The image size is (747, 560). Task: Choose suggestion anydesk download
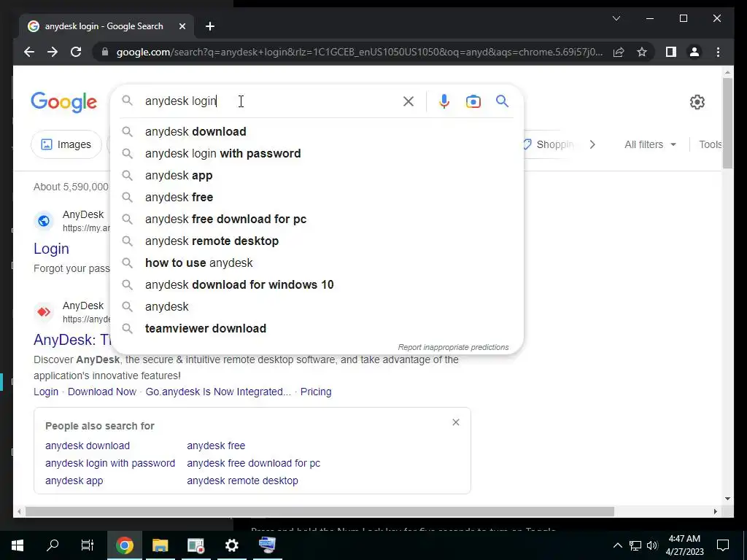pos(317,131)
